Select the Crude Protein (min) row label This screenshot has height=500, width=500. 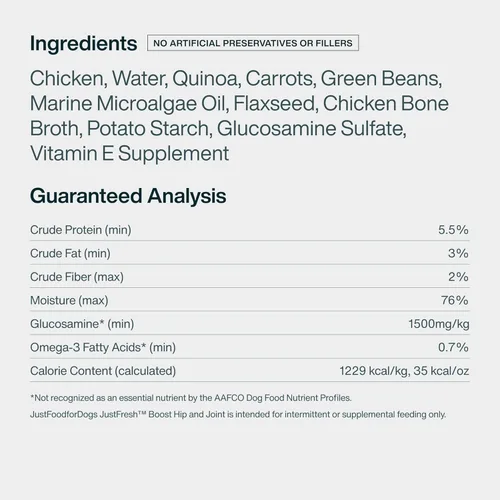[81, 230]
